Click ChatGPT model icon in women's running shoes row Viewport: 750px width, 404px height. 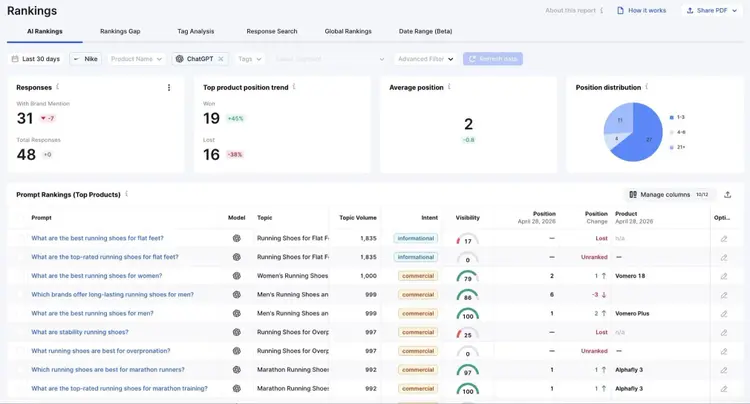[236, 276]
